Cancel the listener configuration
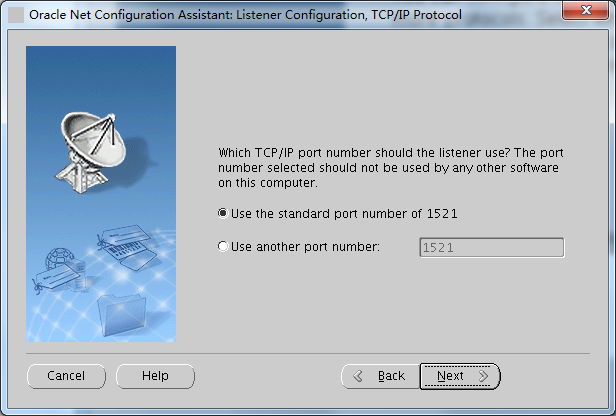The width and height of the screenshot is (616, 416). tap(66, 376)
